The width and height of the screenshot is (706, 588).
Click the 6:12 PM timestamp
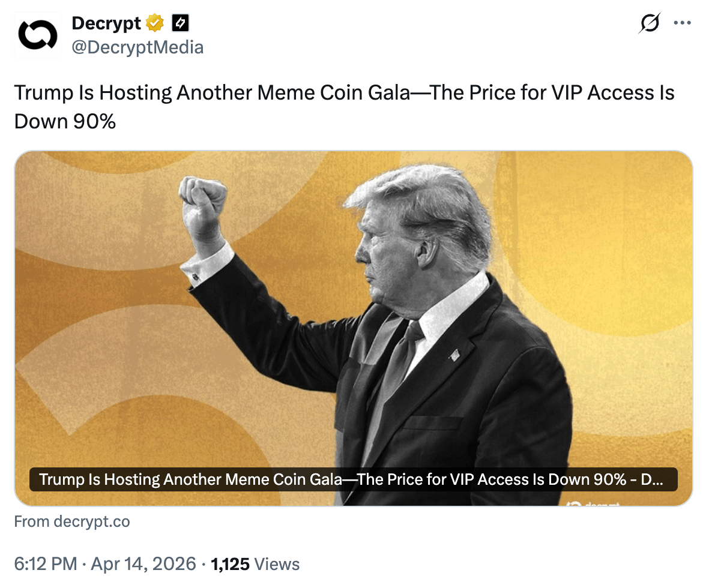click(x=46, y=564)
